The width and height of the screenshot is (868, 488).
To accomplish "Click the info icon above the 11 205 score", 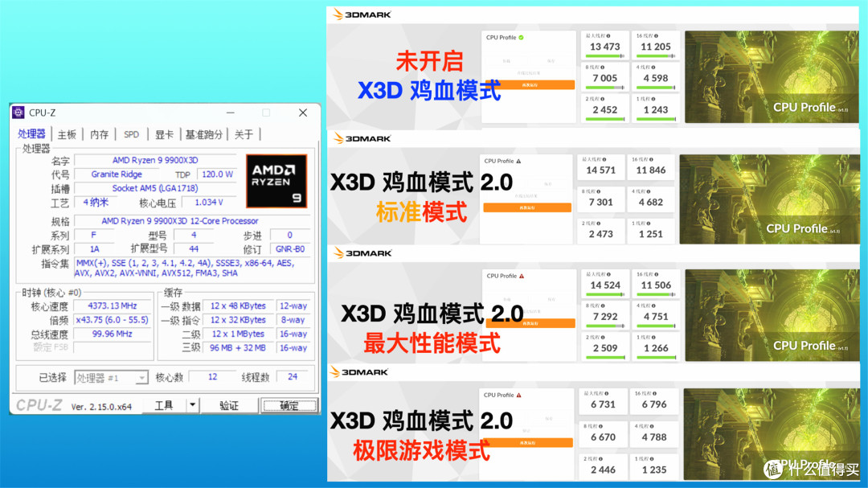I will coord(657,36).
